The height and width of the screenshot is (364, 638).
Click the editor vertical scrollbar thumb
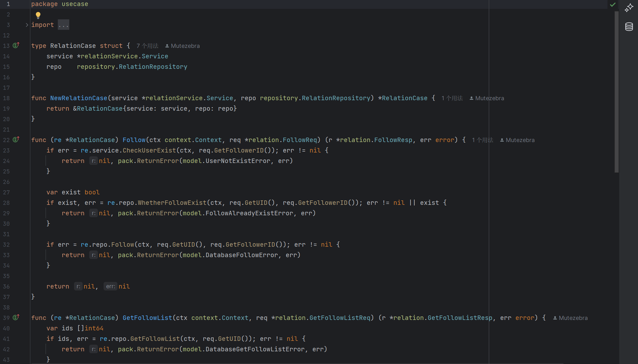pyautogui.click(x=617, y=92)
